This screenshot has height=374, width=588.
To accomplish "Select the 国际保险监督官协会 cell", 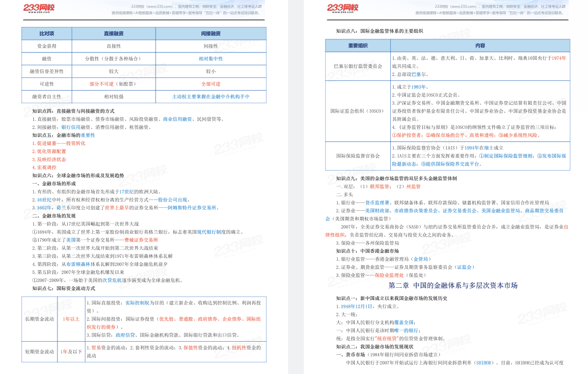I will (x=358, y=156).
